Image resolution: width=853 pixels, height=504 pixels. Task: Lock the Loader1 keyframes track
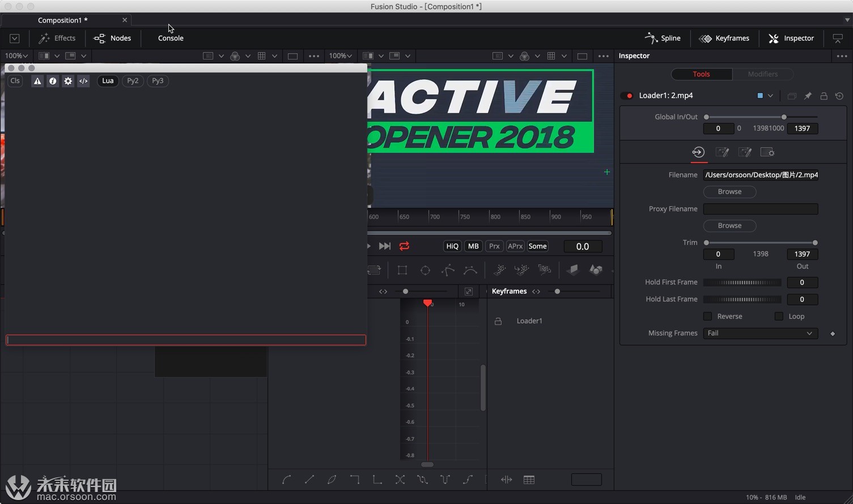(x=498, y=321)
